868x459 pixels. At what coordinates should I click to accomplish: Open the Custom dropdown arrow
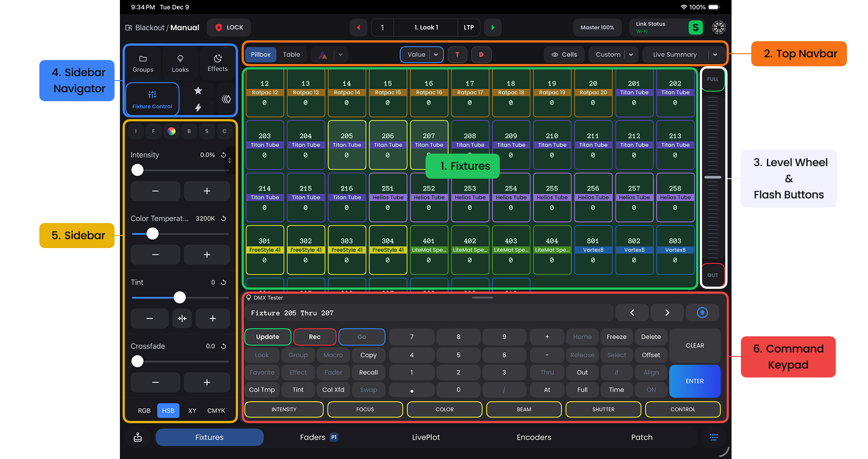click(631, 55)
